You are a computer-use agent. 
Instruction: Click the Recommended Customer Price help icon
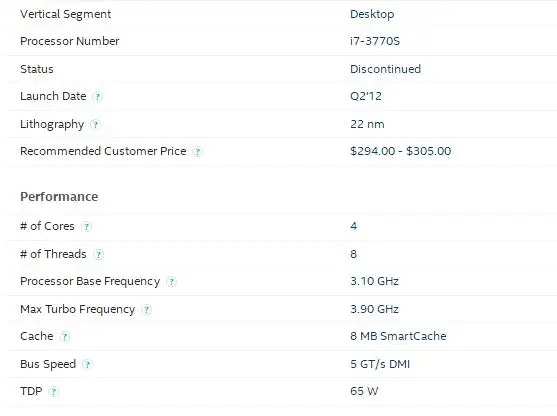point(197,152)
